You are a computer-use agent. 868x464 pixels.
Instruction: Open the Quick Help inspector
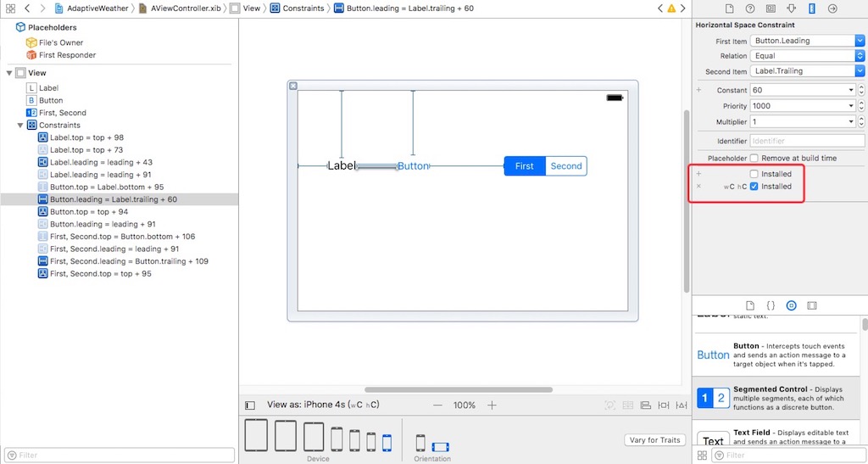(749, 8)
